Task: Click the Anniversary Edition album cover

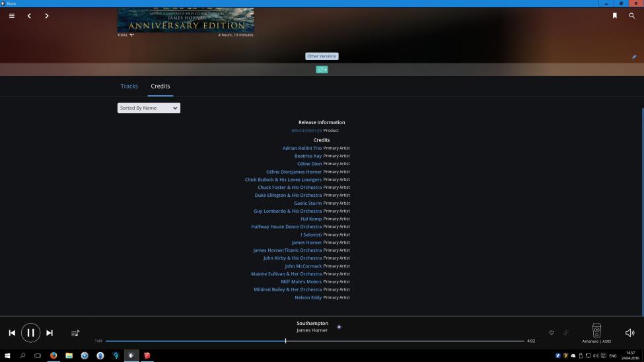Action: coord(185,20)
